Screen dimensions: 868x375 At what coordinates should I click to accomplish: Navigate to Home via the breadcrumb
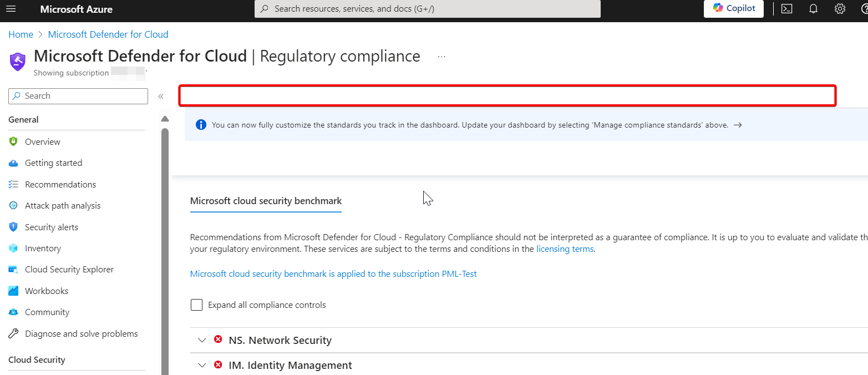click(21, 34)
